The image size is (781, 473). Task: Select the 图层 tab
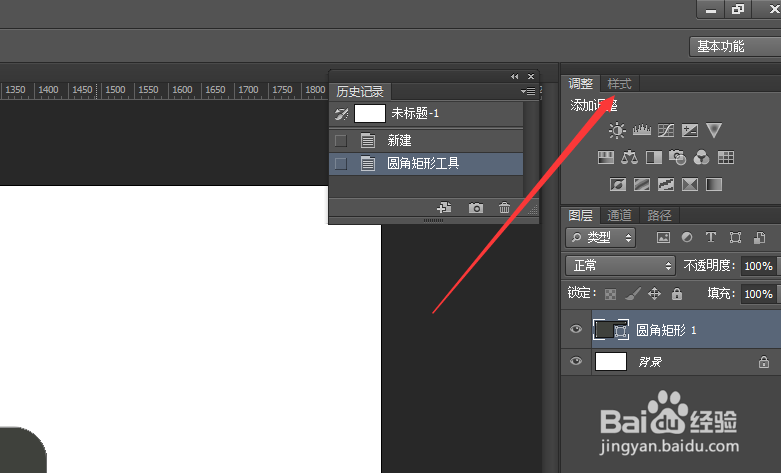pyautogui.click(x=581, y=215)
